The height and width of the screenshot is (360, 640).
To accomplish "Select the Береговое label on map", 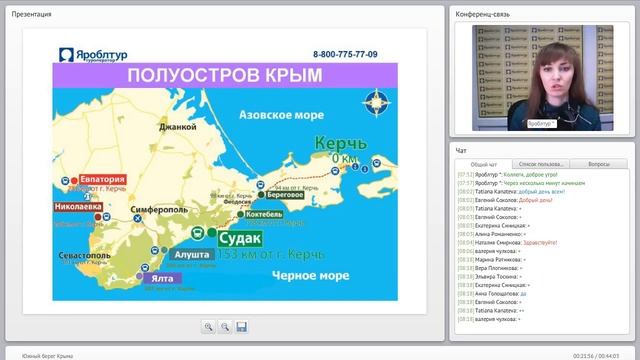I will (x=285, y=195).
